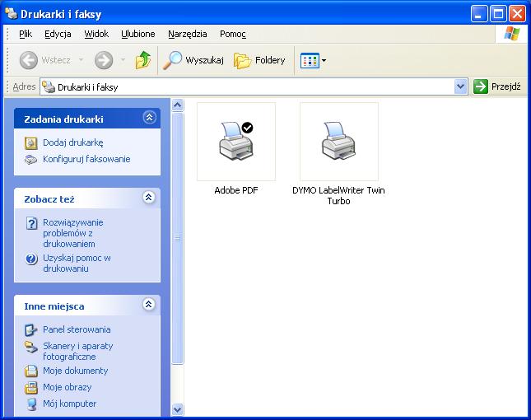Click the Dodaj drukarkę icon

(x=30, y=143)
